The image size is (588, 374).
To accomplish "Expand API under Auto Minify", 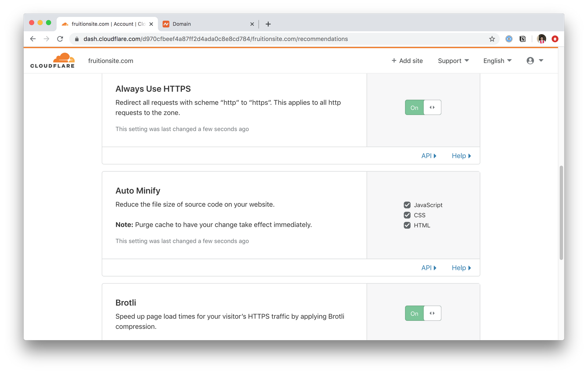I will (429, 268).
